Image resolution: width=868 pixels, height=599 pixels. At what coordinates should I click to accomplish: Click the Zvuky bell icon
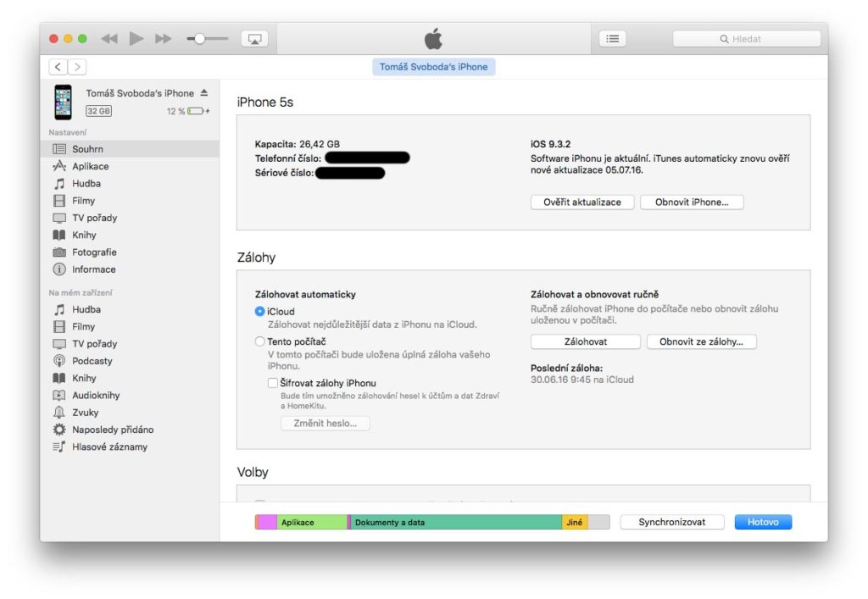59,412
